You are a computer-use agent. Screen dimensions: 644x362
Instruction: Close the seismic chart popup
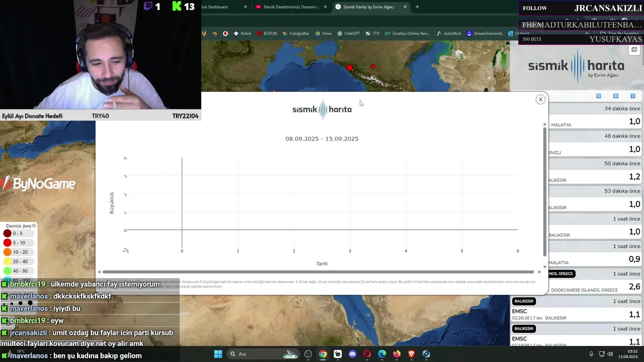coord(540,100)
